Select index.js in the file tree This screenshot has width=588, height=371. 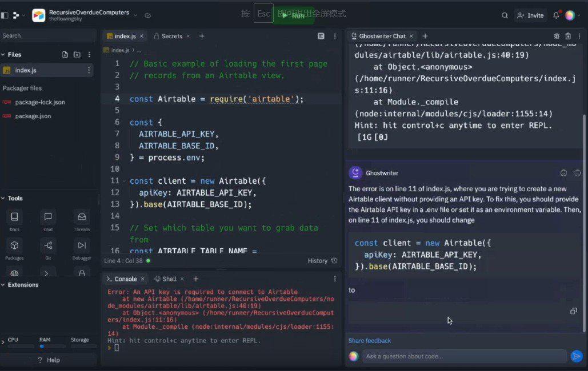coord(46,70)
